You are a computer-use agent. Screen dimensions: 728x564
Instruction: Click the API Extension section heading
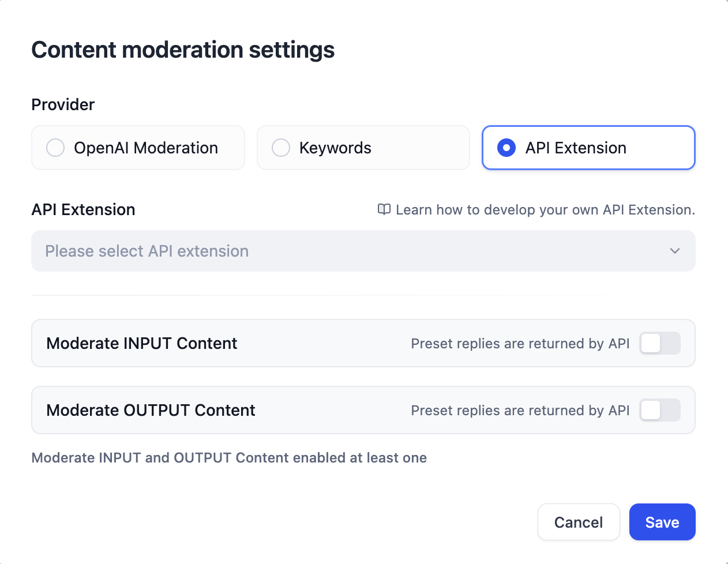83,209
